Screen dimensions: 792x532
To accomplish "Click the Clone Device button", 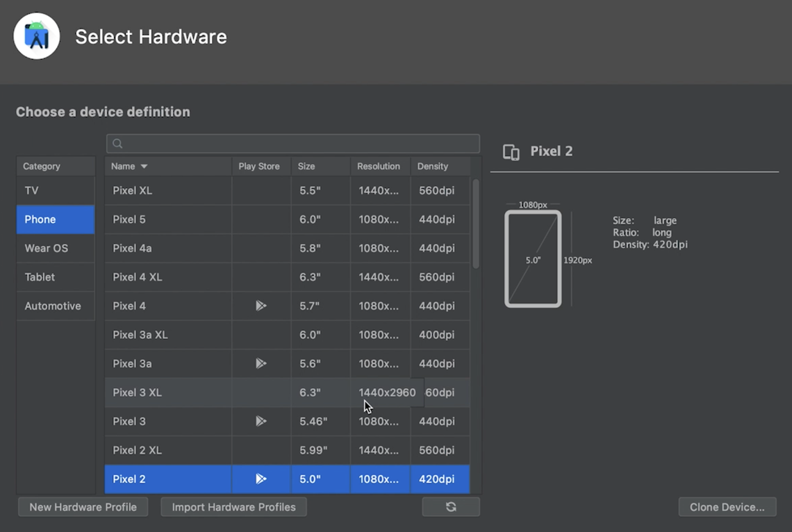I will tap(727, 507).
